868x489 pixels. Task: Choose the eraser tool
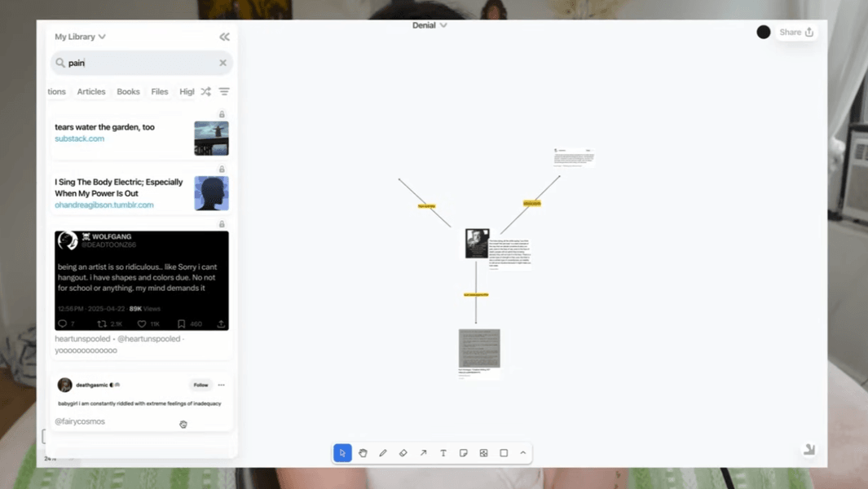(x=403, y=453)
